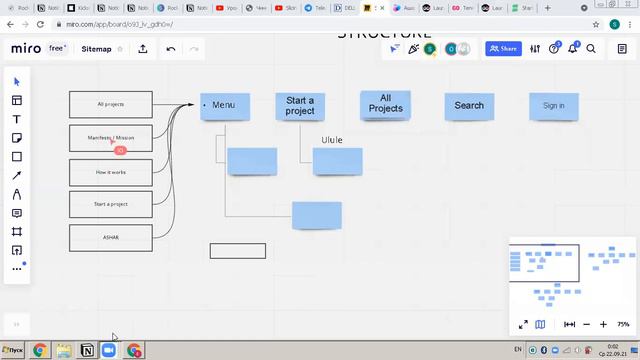
Task: Select the Start a project sticky note
Action: click(300, 106)
